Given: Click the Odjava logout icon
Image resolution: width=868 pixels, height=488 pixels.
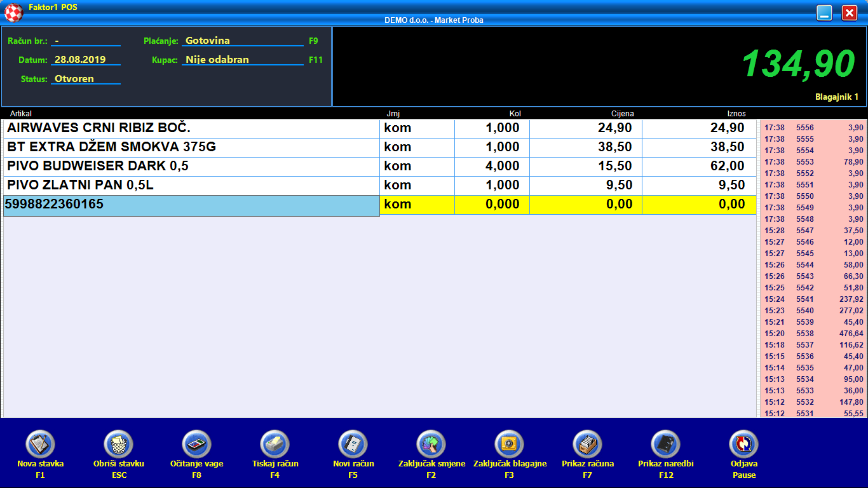Looking at the screenshot, I should coord(744,444).
